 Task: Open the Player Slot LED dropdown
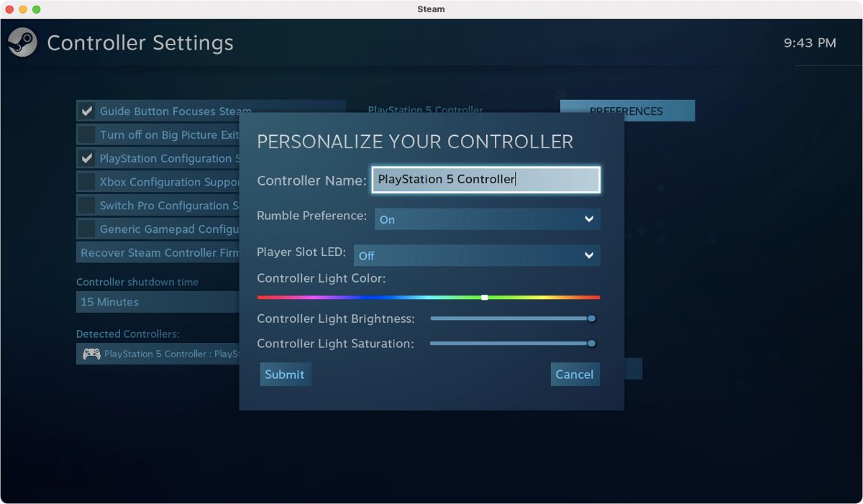(477, 255)
